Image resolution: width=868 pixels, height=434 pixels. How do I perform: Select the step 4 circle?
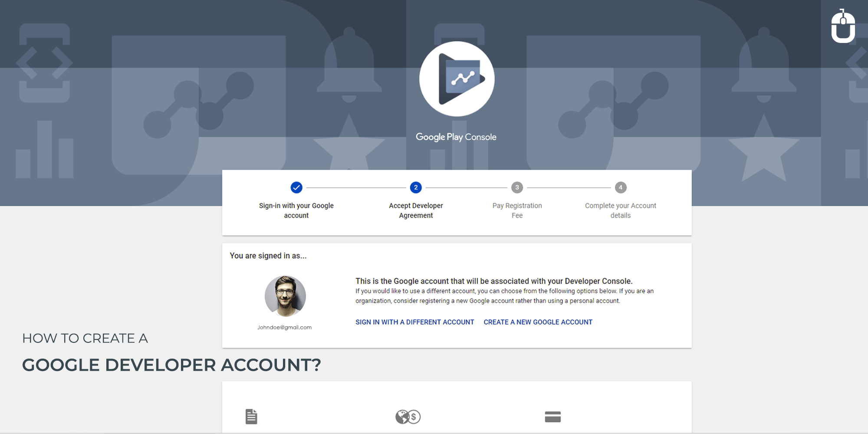pyautogui.click(x=621, y=187)
